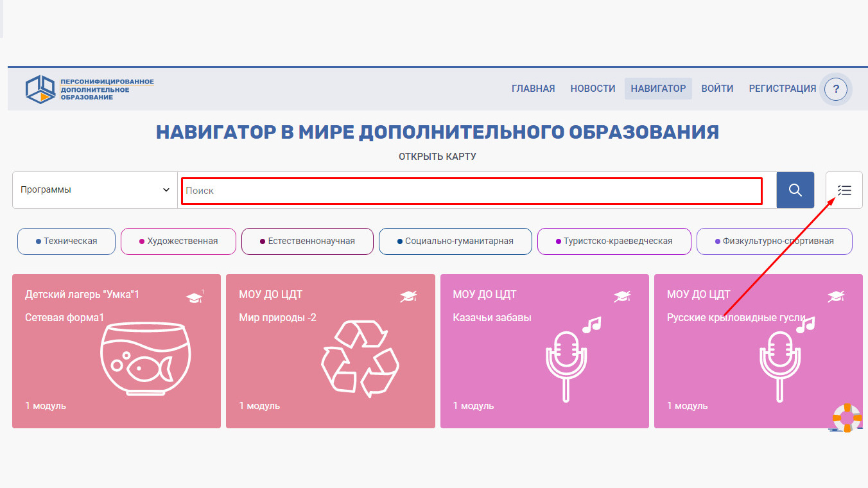Select the Социально-гуманитарная filter chip

(455, 241)
